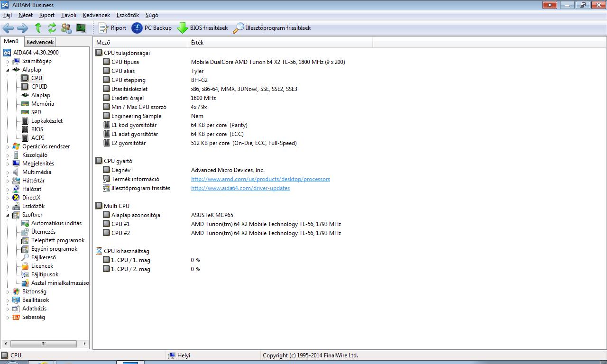
Task: Open the Nézet menu
Action: [x=26, y=15]
